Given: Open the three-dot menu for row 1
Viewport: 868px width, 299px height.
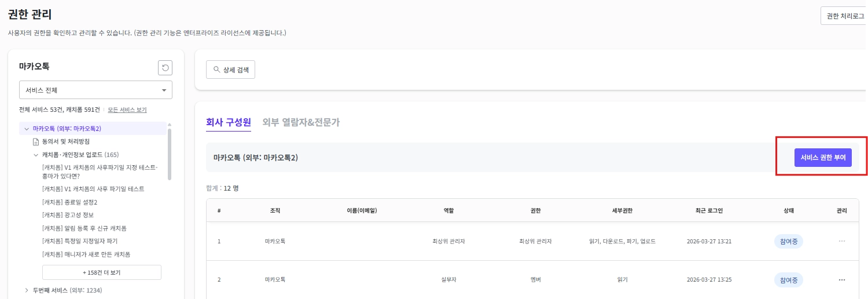Looking at the screenshot, I should [x=841, y=241].
